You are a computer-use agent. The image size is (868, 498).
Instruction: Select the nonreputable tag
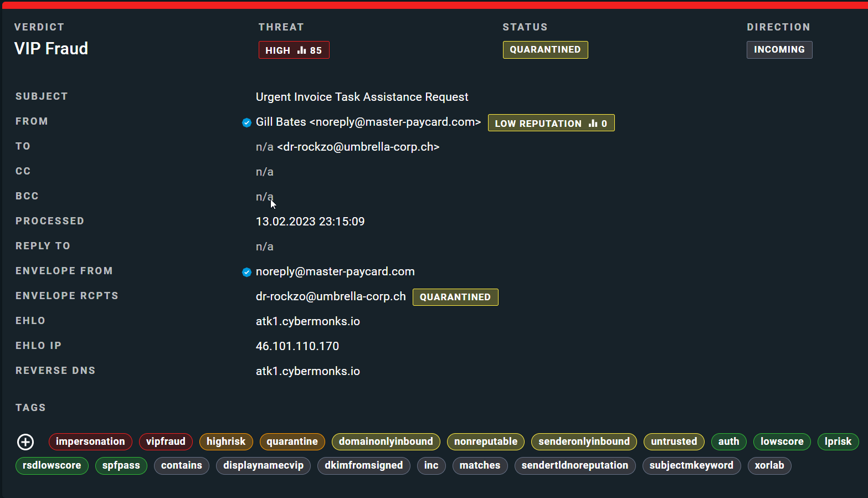[x=486, y=441]
